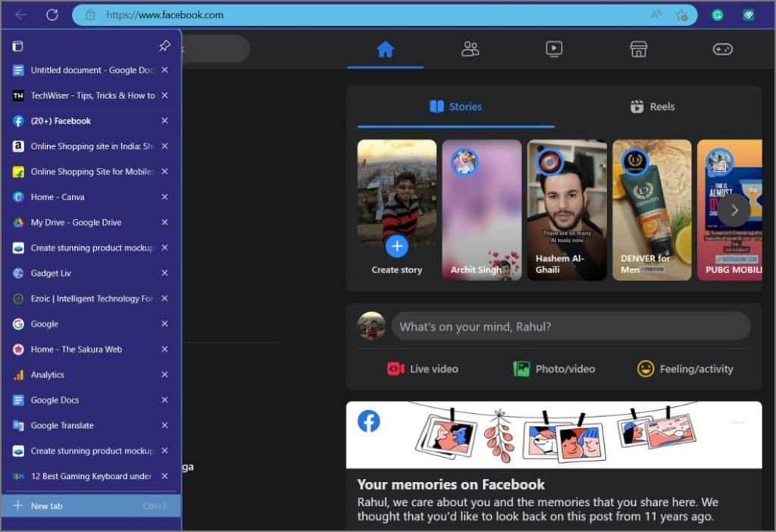Close the Gadget Liv tab
776x532 pixels.
164,273
